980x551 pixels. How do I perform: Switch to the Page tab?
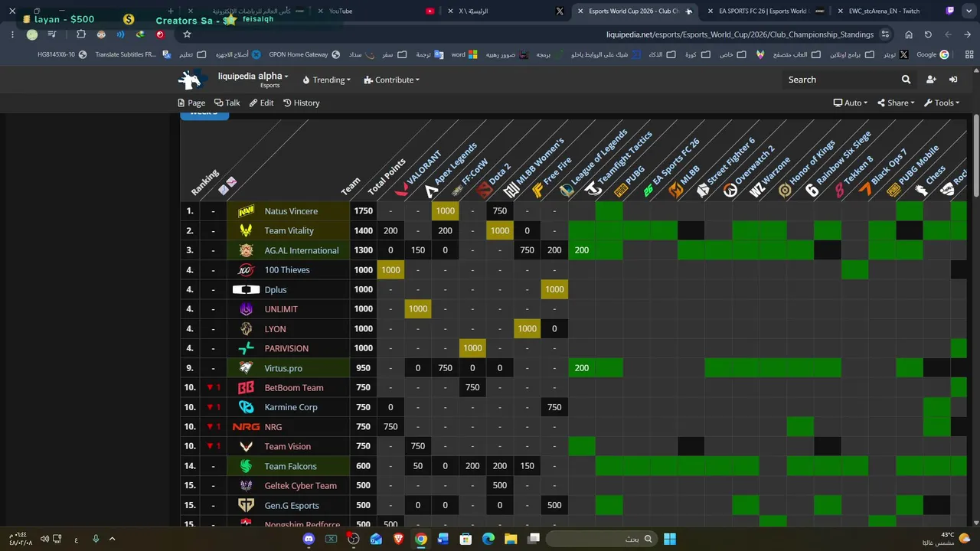[x=191, y=103]
